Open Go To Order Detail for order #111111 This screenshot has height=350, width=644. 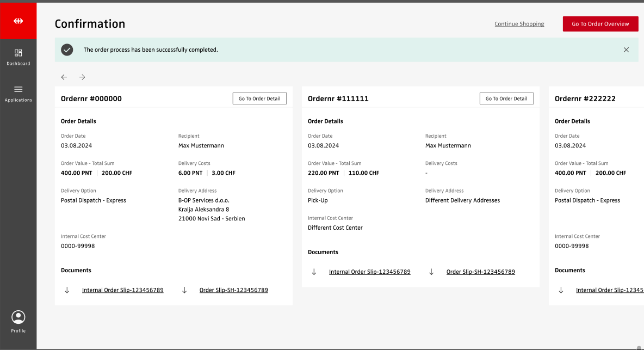(x=506, y=99)
